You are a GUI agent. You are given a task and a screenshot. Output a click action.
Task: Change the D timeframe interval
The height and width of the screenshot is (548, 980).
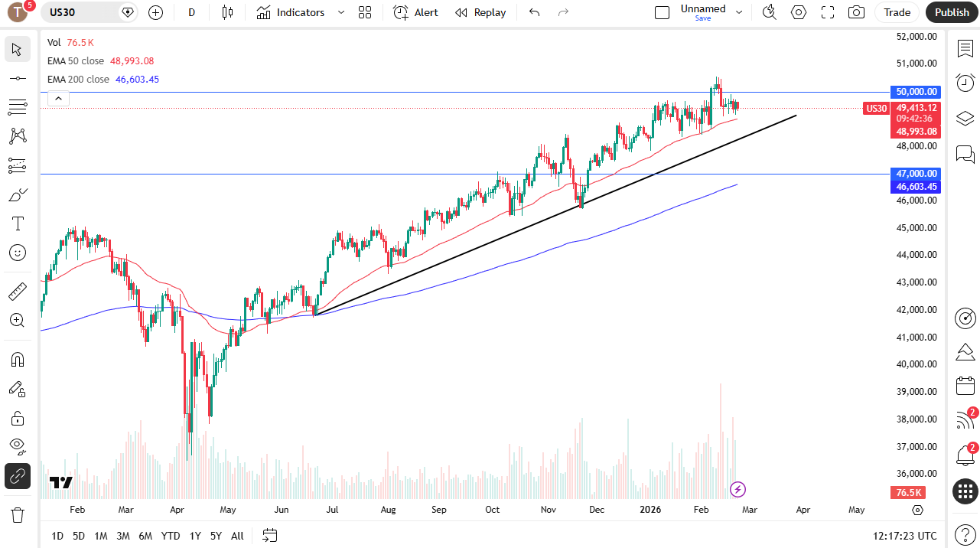[192, 12]
